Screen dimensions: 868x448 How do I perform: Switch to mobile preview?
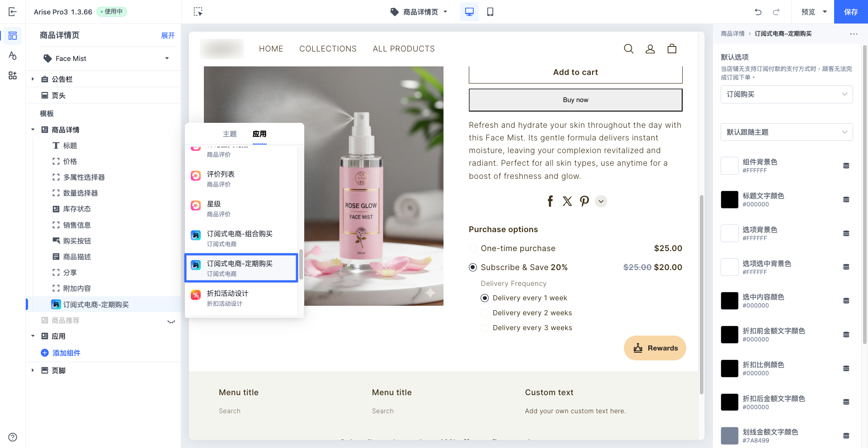(x=490, y=12)
